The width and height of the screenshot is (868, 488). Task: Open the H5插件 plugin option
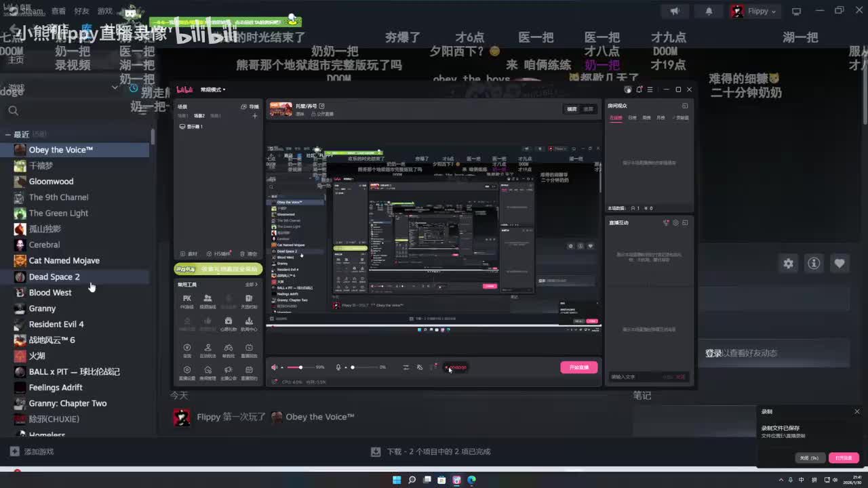219,253
